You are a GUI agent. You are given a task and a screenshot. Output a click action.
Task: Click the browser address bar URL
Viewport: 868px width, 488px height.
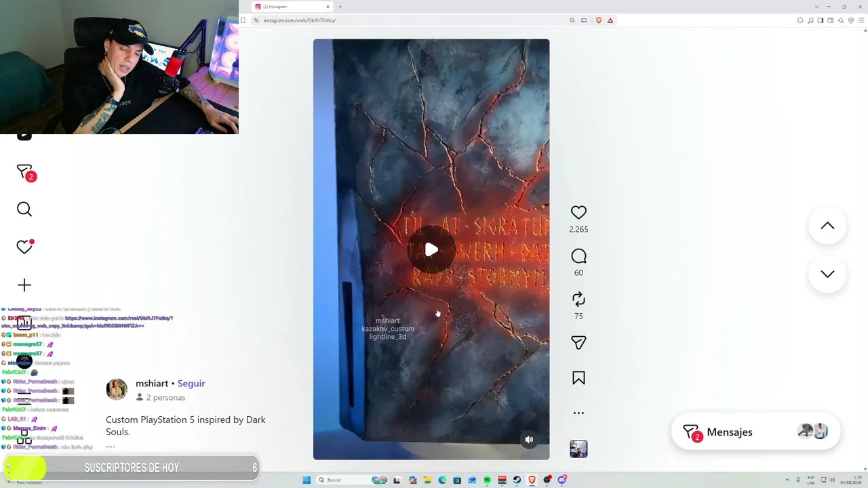(300, 20)
